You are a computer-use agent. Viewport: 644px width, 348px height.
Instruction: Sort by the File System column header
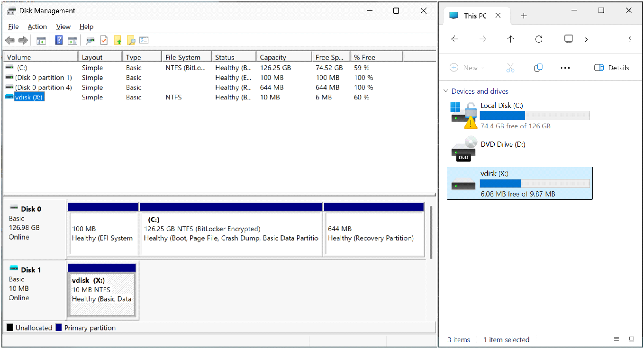(x=186, y=57)
